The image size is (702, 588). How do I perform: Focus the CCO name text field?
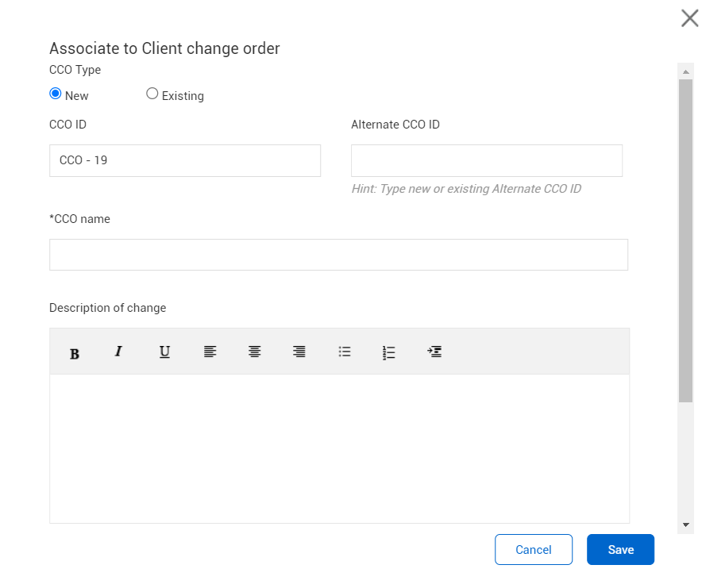tap(338, 255)
